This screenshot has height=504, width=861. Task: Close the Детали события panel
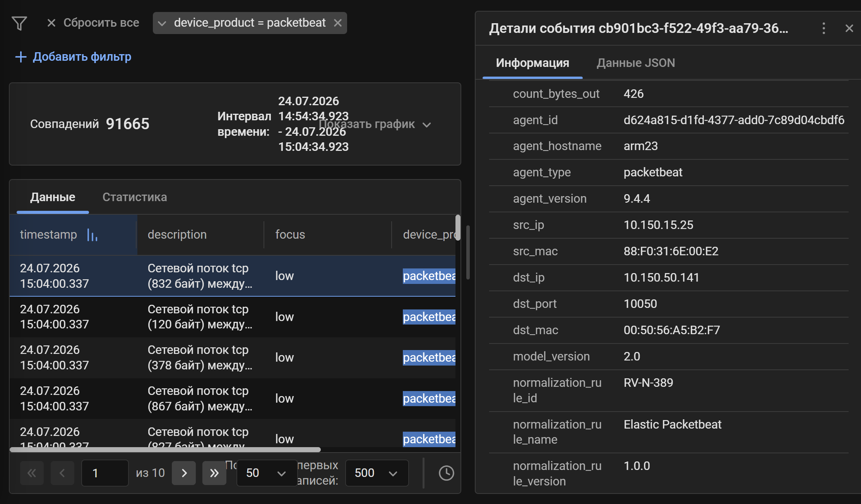tap(849, 28)
